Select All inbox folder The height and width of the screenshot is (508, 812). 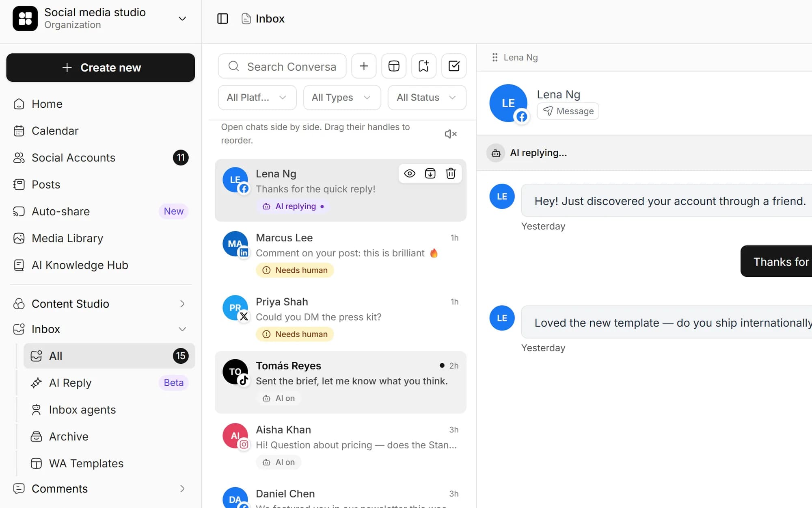tap(109, 356)
